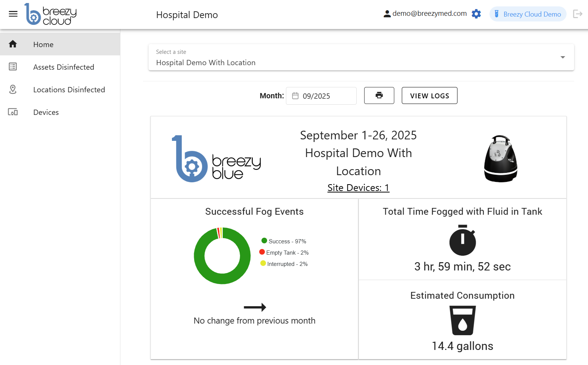The image size is (588, 365).
Task: Open Assets Disinfected page
Action: coord(64,67)
